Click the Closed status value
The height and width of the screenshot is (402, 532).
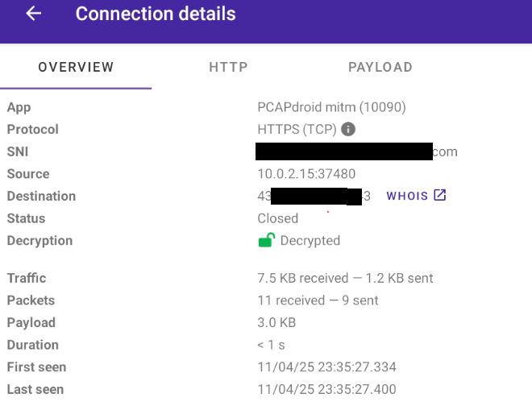point(278,218)
